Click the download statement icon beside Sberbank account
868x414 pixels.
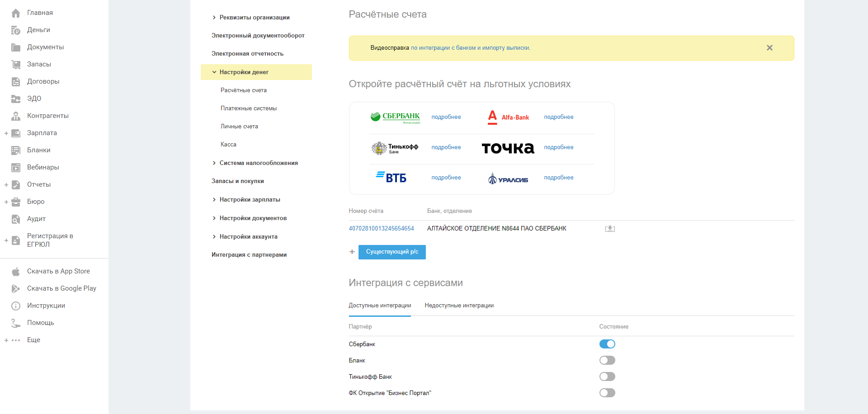[x=610, y=229]
